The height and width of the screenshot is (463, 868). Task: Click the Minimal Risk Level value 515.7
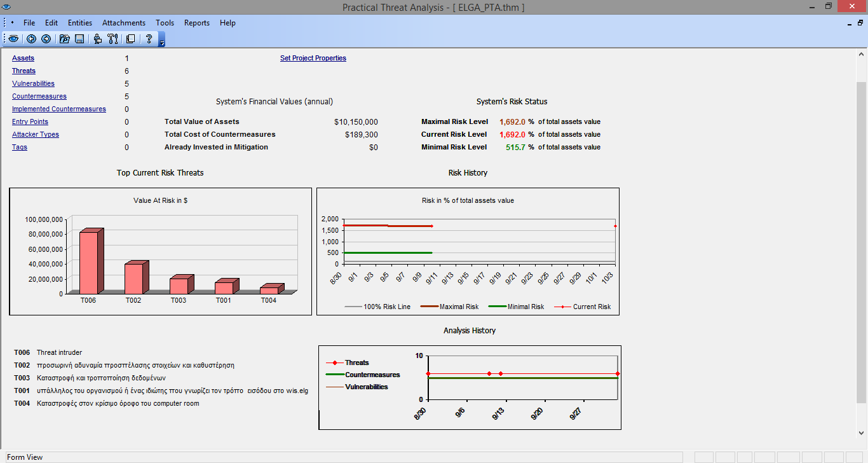pos(515,147)
